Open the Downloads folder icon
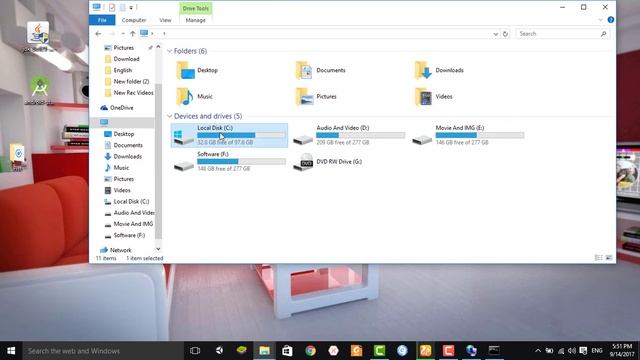This screenshot has height=360, width=640. [423, 70]
